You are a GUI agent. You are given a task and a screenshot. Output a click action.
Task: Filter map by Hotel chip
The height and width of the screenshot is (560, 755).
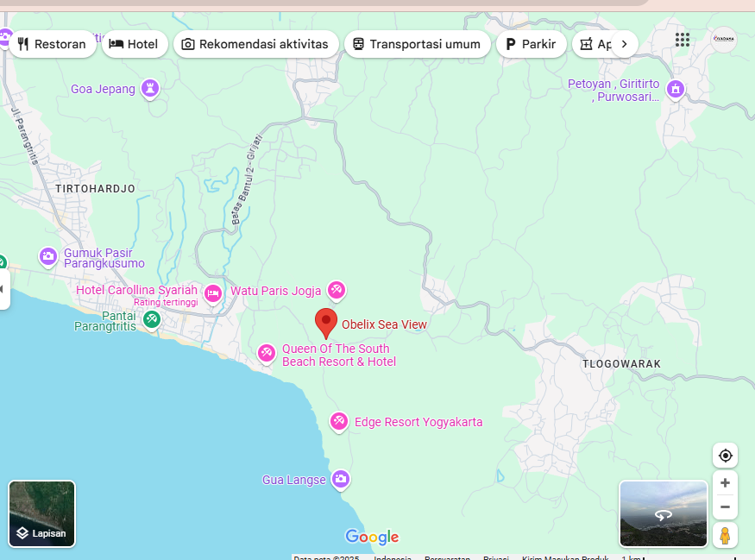click(135, 44)
